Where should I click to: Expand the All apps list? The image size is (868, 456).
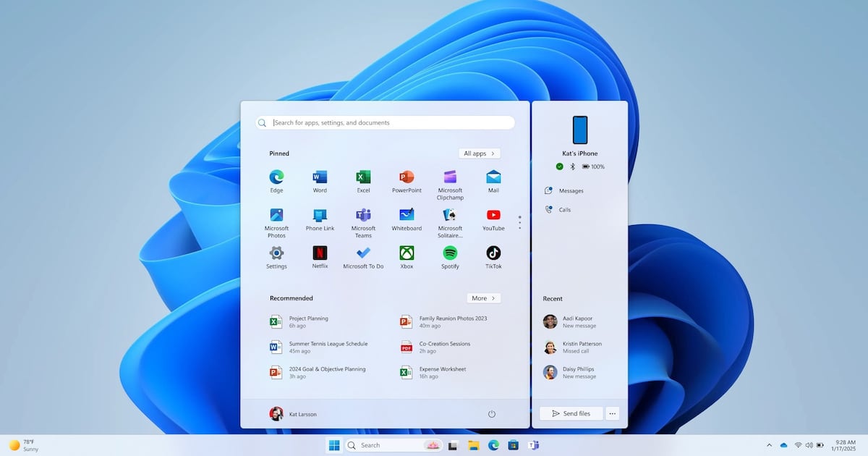click(x=480, y=153)
